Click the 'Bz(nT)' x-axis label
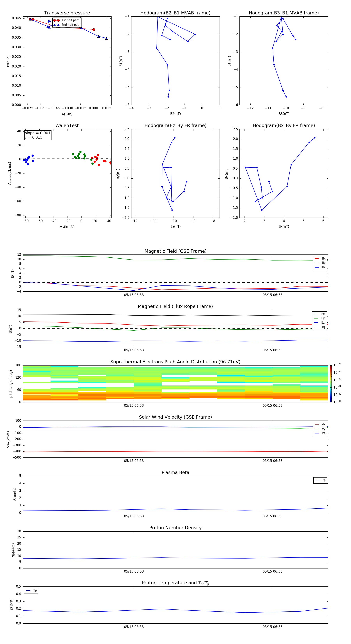 (175, 227)
